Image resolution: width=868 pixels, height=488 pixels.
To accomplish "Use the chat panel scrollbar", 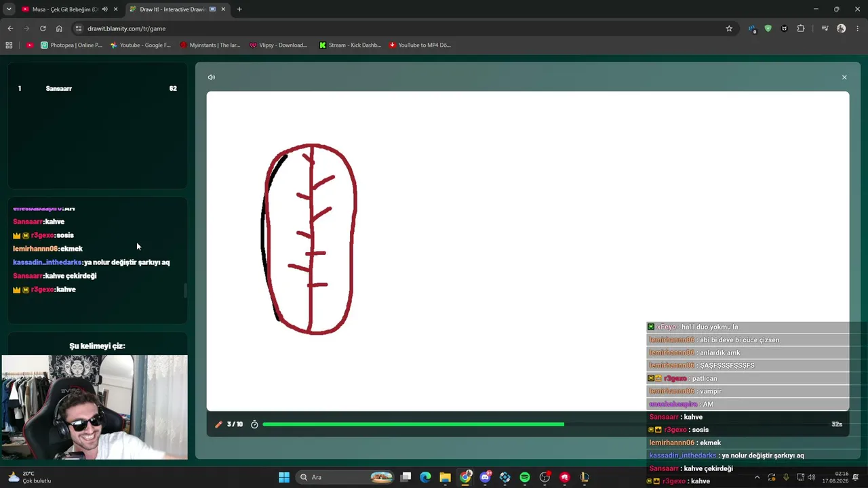I will 184,291.
